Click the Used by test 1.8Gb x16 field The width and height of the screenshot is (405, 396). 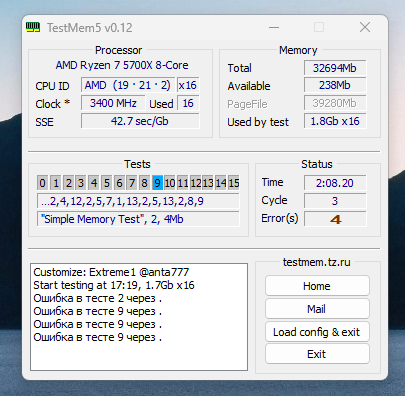335,121
